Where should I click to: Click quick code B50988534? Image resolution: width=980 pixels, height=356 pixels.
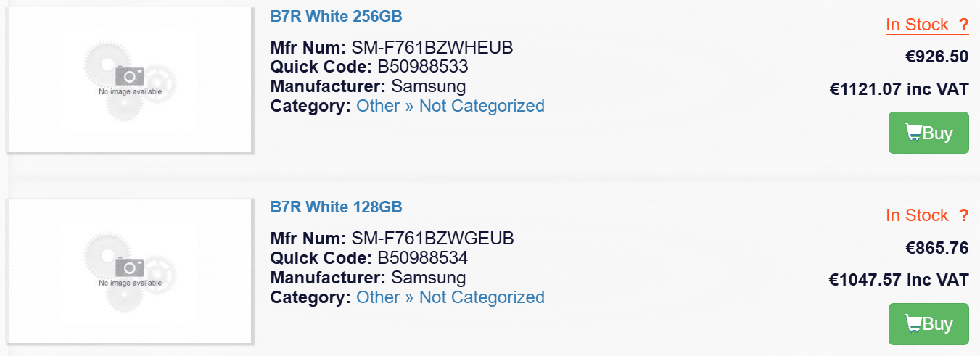pyautogui.click(x=423, y=257)
